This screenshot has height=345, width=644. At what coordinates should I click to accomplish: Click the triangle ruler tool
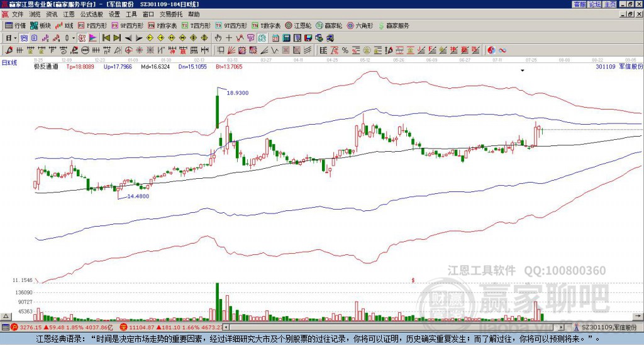[x=118, y=50]
